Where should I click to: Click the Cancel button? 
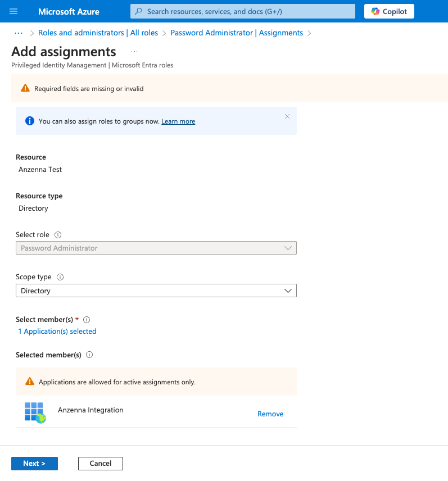[x=100, y=464]
